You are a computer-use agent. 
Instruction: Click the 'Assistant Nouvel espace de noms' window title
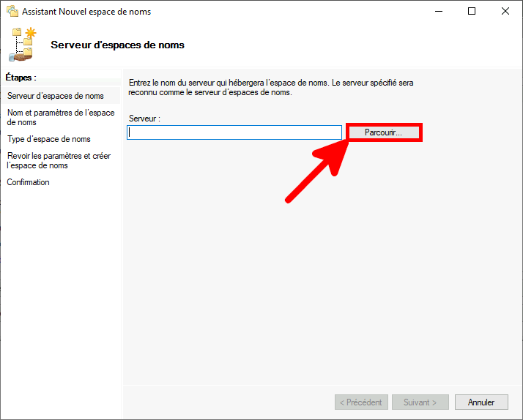click(86, 12)
